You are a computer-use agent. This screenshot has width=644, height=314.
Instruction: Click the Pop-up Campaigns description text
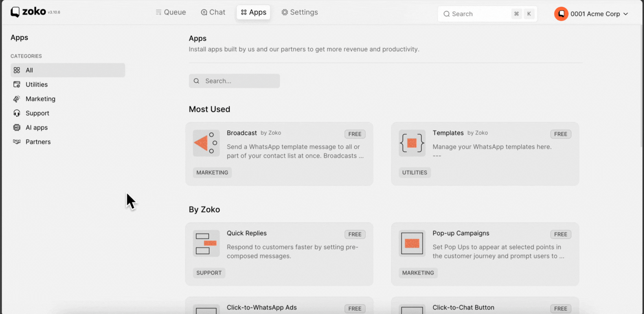(x=498, y=252)
